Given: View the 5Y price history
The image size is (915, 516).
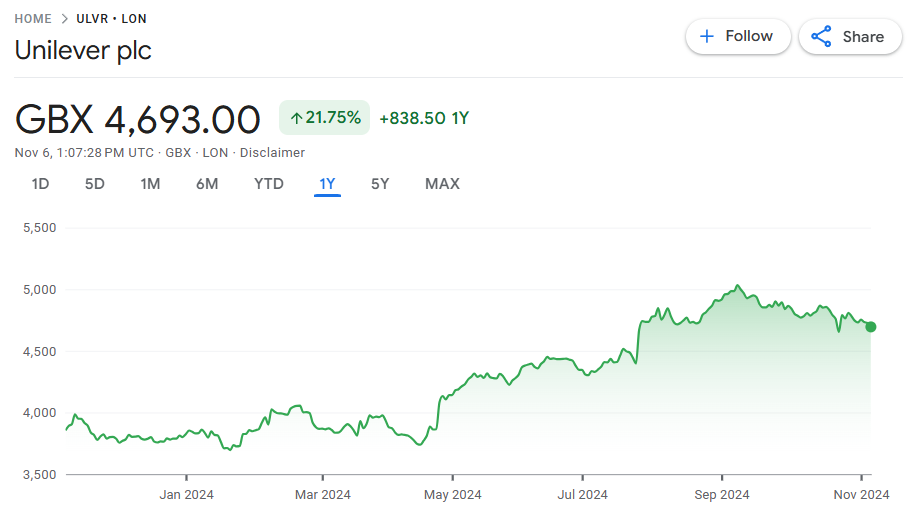Looking at the screenshot, I should (x=380, y=184).
